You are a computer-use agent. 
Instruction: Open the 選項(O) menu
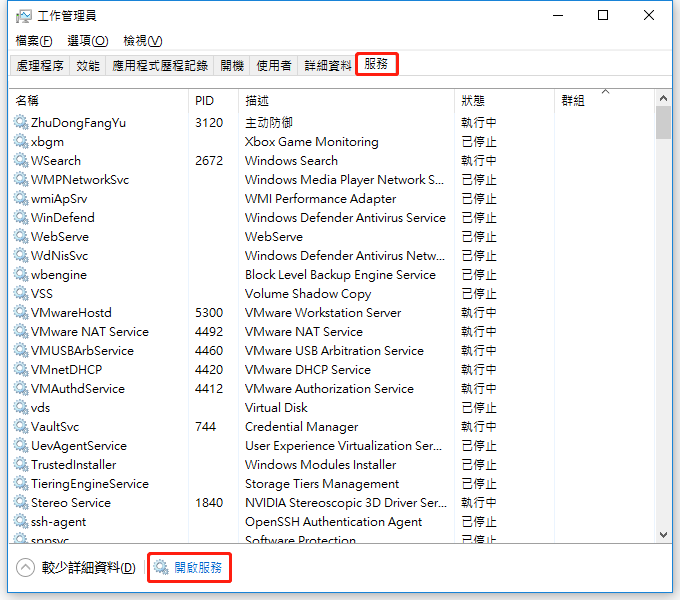(88, 41)
